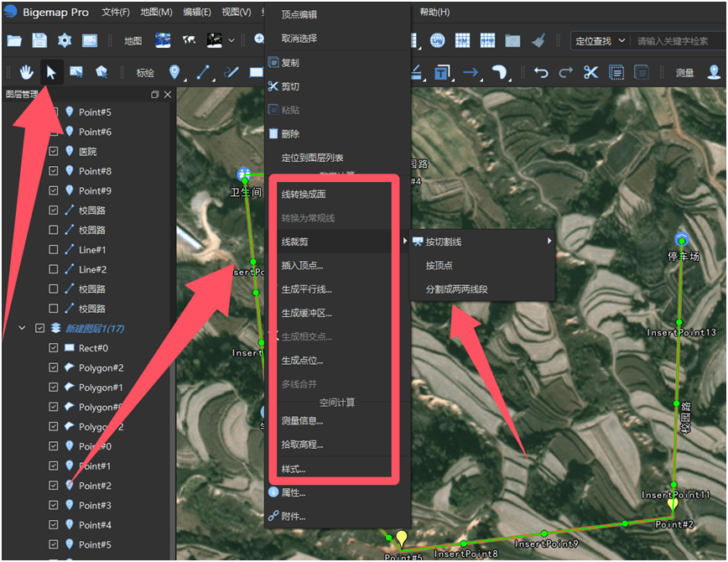The width and height of the screenshot is (728, 562).
Task: Open the 编辑(E) menu
Action: click(x=197, y=12)
